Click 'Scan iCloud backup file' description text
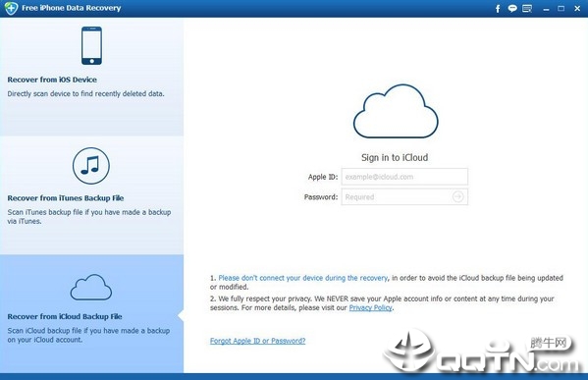 88,335
